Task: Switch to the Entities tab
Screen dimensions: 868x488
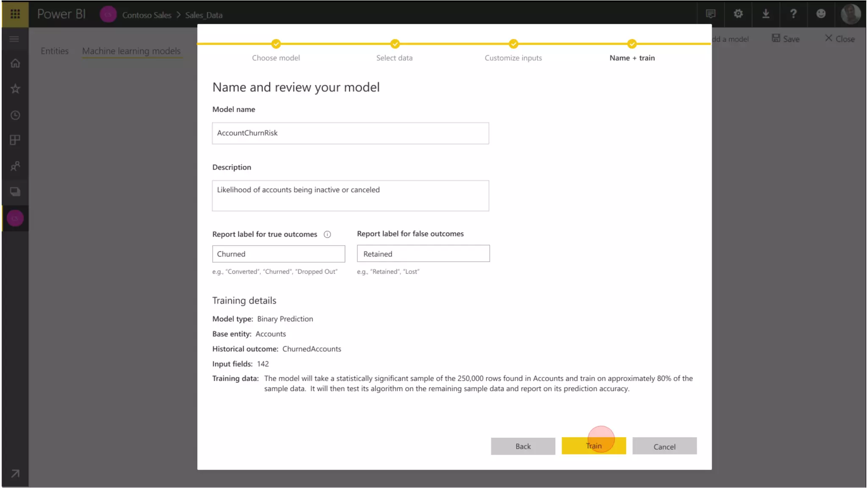Action: (55, 51)
